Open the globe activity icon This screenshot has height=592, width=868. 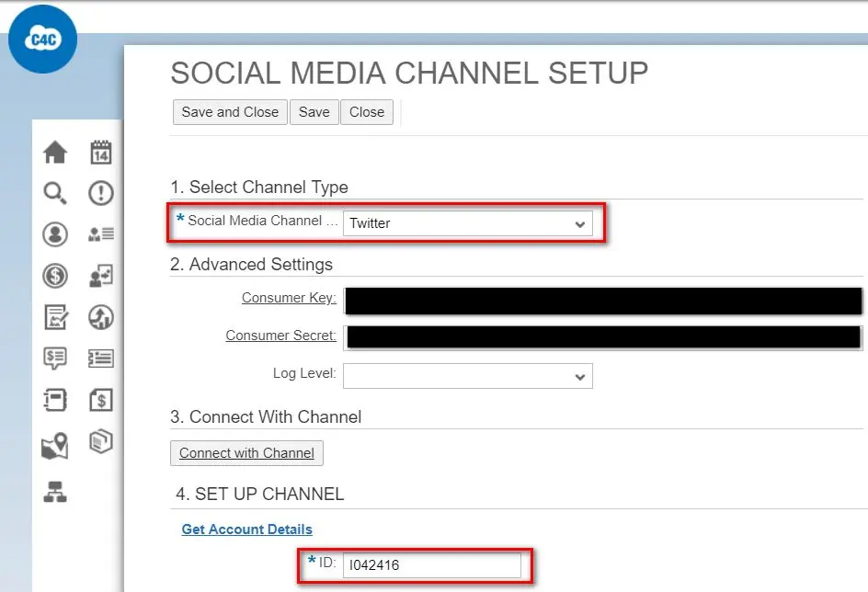pyautogui.click(x=101, y=317)
